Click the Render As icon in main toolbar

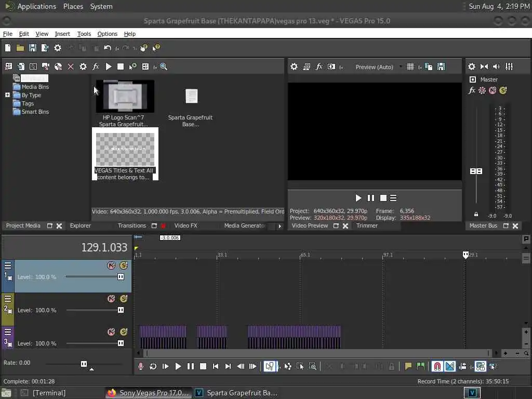pyautogui.click(x=45, y=48)
